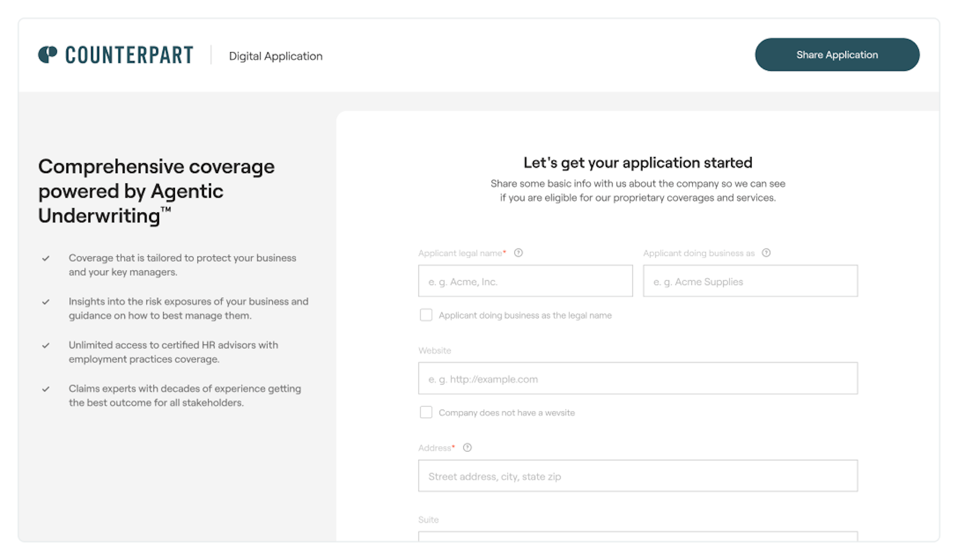Image resolution: width=958 pixels, height=560 pixels.
Task: Click checkmark beside risk exposures insights bullet
Action: point(46,302)
